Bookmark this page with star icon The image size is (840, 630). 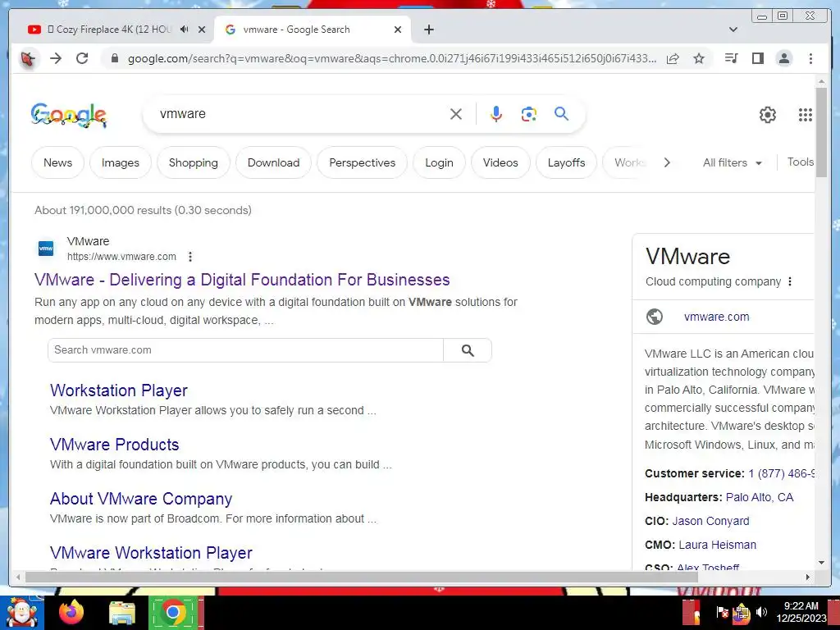pyautogui.click(x=699, y=58)
